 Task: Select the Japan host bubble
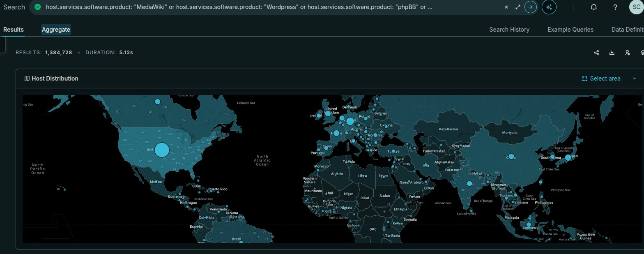(x=568, y=157)
